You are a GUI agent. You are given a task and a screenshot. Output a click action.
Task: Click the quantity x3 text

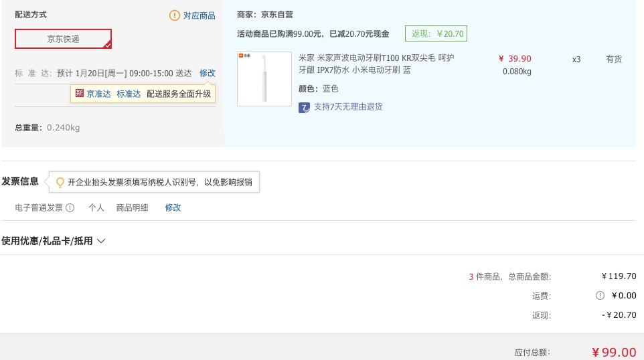click(x=576, y=60)
